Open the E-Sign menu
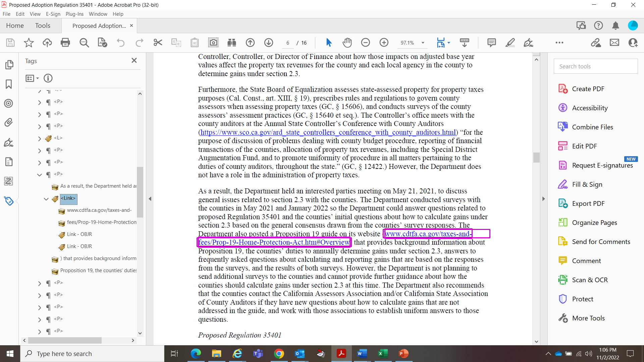 [53, 14]
